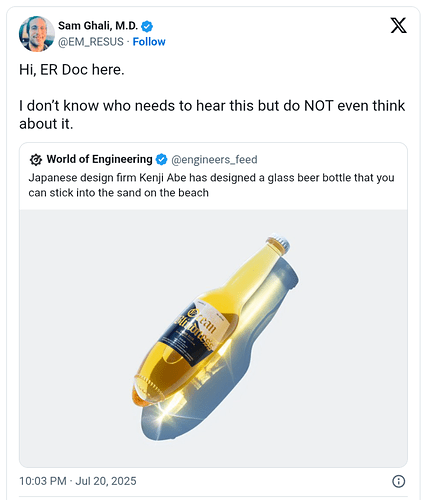Click the sun glare on bottle shadow
Screen dimensions: 426x500
pyautogui.click(x=164, y=411)
